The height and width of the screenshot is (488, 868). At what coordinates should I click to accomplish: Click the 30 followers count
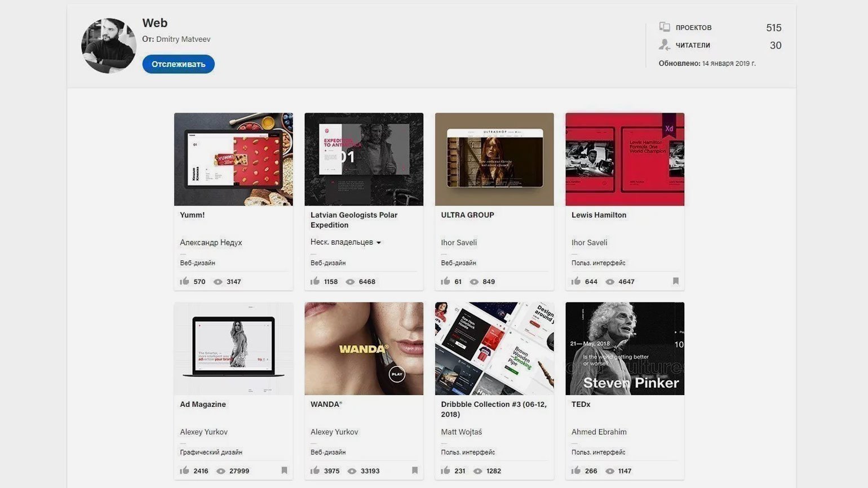click(x=776, y=46)
